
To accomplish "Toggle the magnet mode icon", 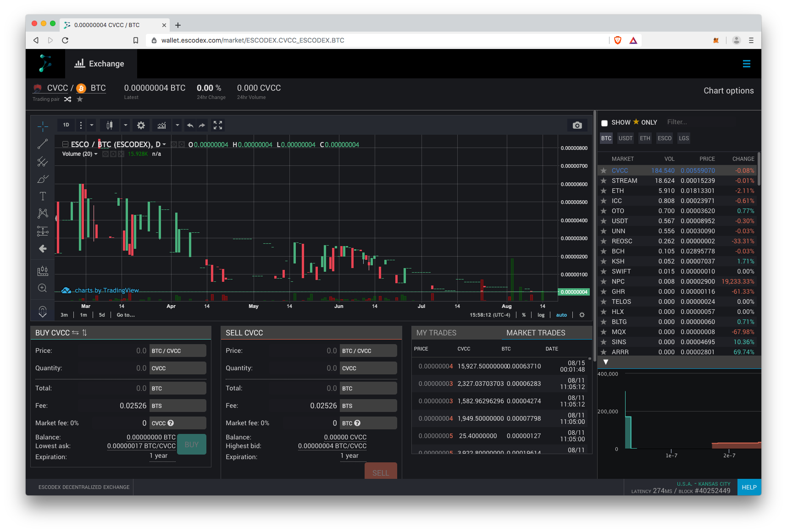I will [x=43, y=312].
